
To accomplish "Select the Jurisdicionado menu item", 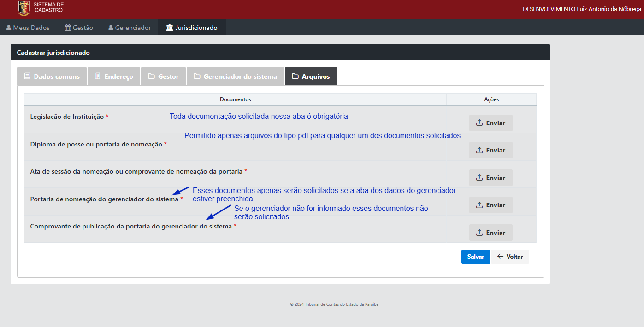I will click(192, 28).
